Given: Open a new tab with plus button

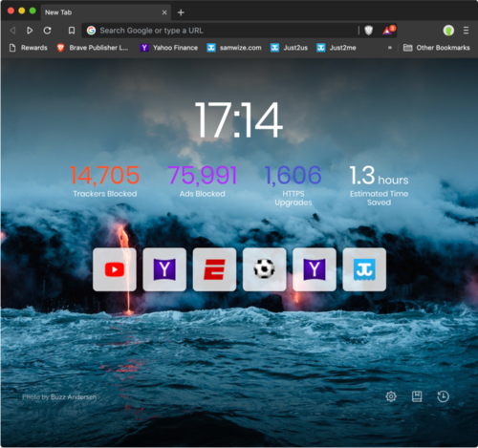Looking at the screenshot, I should 181,12.
